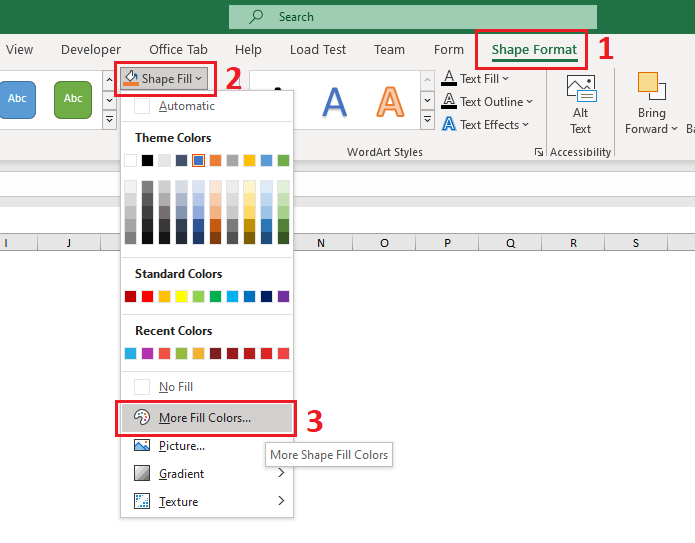
Task: Click the Shape Fill paint bucket icon
Action: click(131, 78)
